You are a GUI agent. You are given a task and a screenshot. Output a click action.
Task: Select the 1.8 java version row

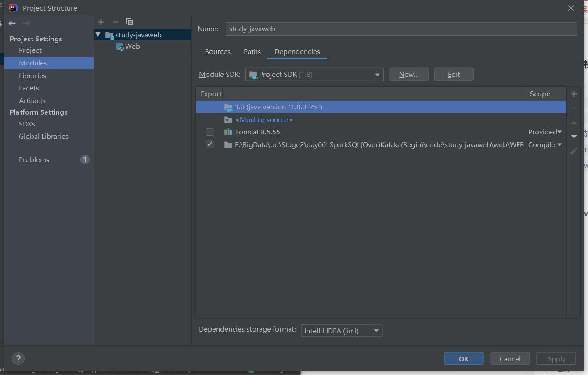(381, 107)
